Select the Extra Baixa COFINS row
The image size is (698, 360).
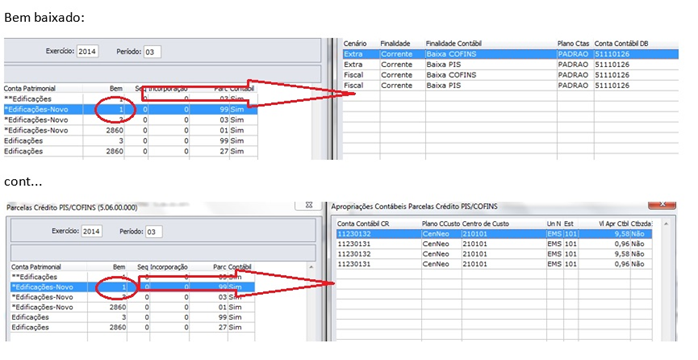510,54
